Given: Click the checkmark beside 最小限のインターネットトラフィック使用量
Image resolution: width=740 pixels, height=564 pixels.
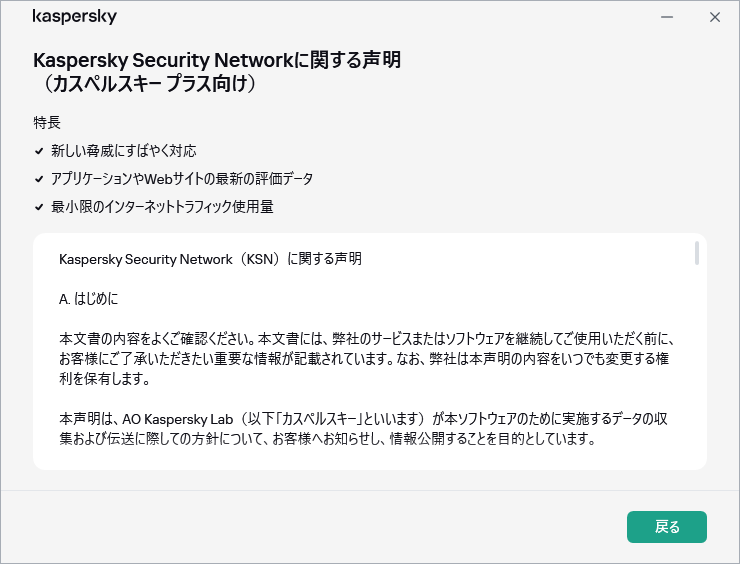Looking at the screenshot, I should coord(39,207).
